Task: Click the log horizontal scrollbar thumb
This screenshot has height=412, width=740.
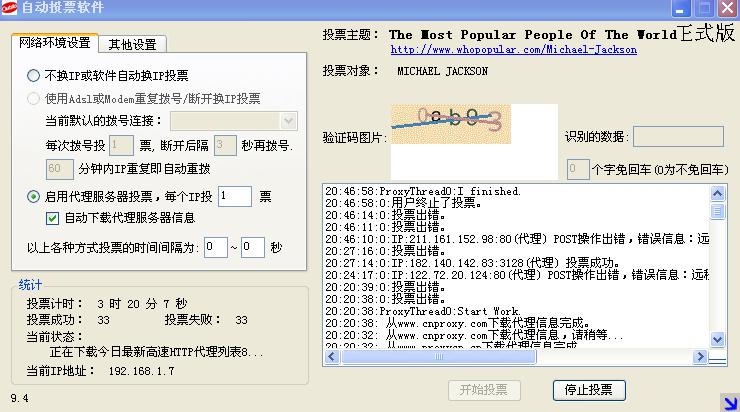Action: point(439,357)
